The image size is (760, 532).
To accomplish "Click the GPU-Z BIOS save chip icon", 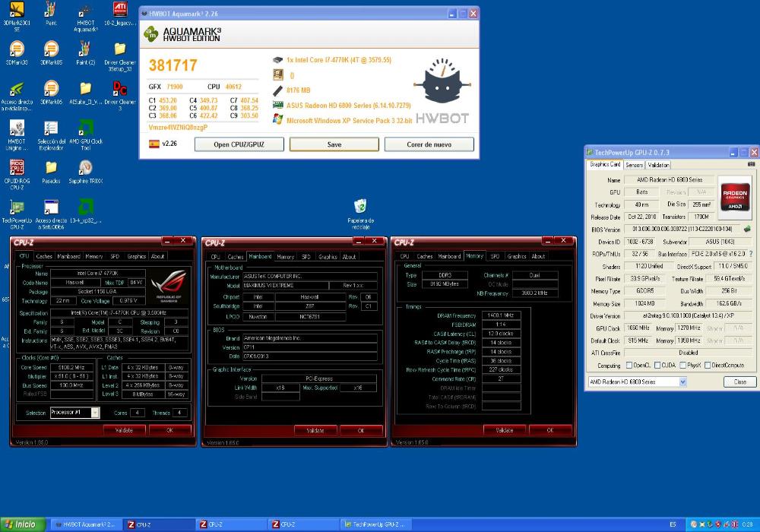I will point(747,230).
